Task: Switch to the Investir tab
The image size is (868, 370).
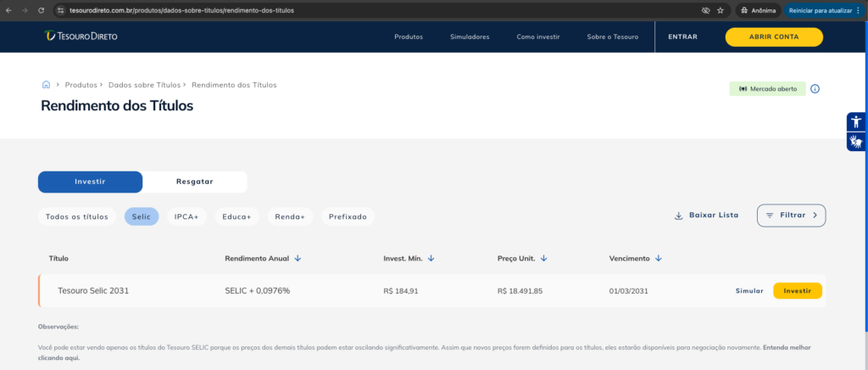Action: (90, 182)
